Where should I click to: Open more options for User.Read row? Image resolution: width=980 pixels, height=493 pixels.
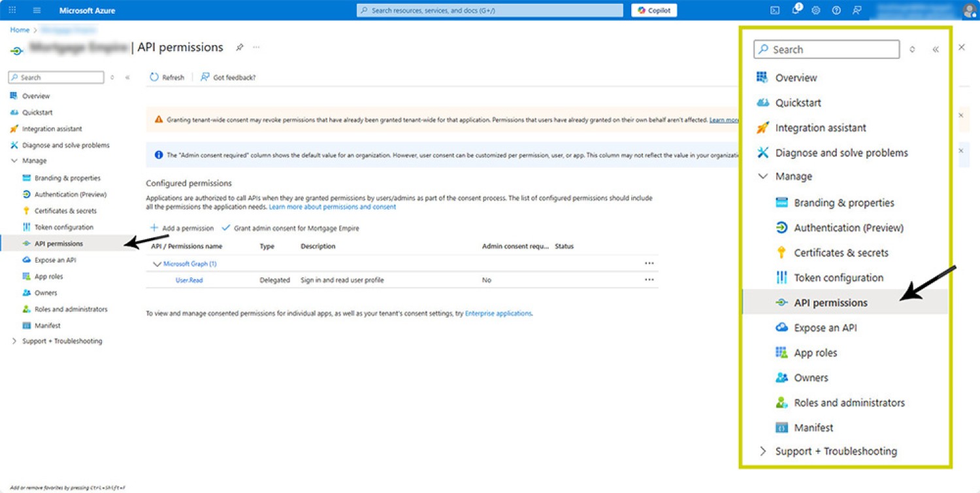point(649,280)
